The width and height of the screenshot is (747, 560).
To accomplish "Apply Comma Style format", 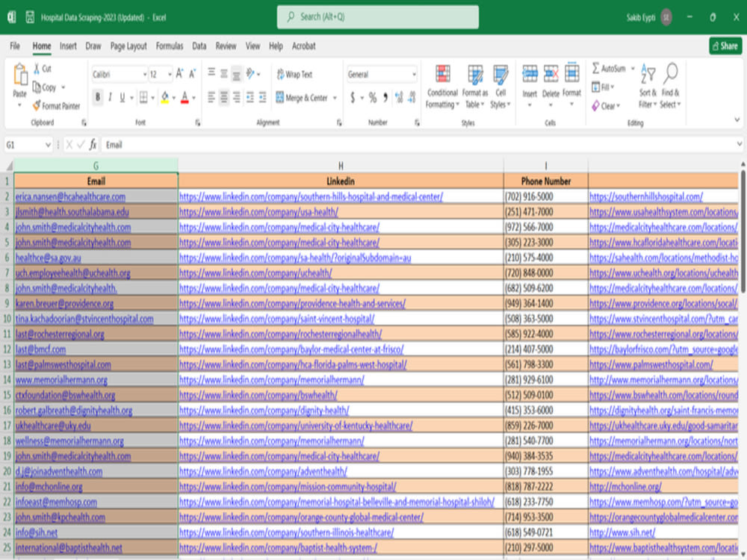I will (x=385, y=98).
